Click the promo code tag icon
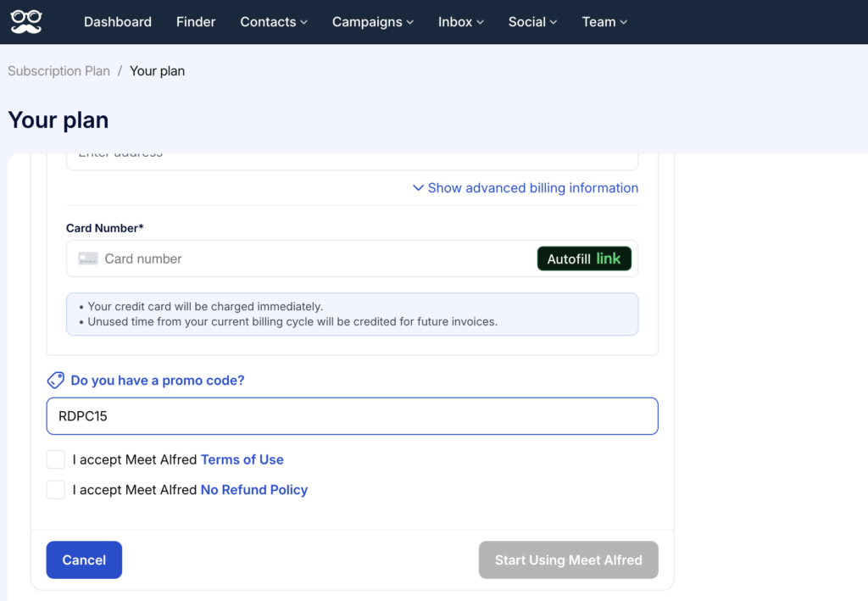Viewport: 868px width, 601px height. pyautogui.click(x=56, y=381)
